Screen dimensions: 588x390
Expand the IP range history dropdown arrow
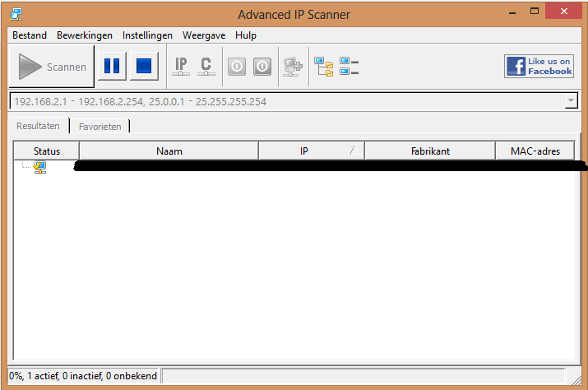point(571,100)
